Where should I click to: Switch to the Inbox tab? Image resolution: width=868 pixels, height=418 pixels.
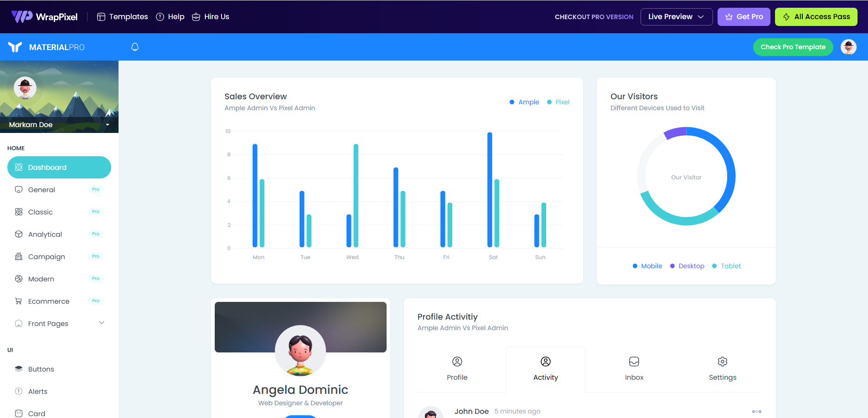pos(634,369)
